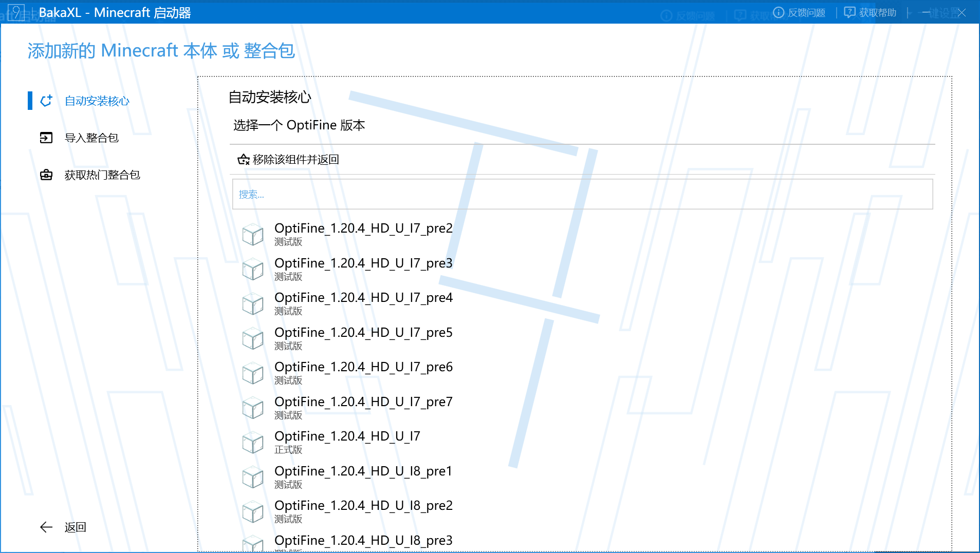Screen dimensions: 980x553
Task: Click the cube icon for OptiFine 1.20.4_HD_U_I7 release
Action: (x=253, y=442)
